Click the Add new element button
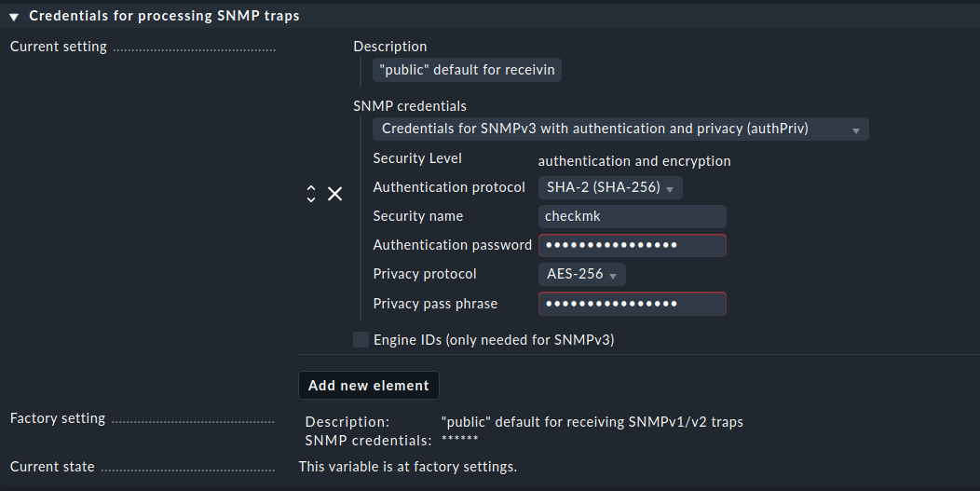Viewport: 980px width, 491px height. [368, 386]
